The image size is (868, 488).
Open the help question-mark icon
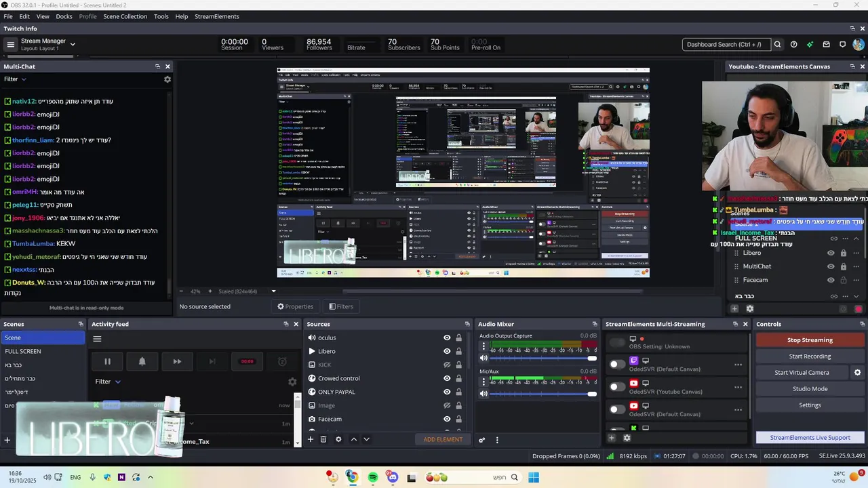tap(793, 45)
